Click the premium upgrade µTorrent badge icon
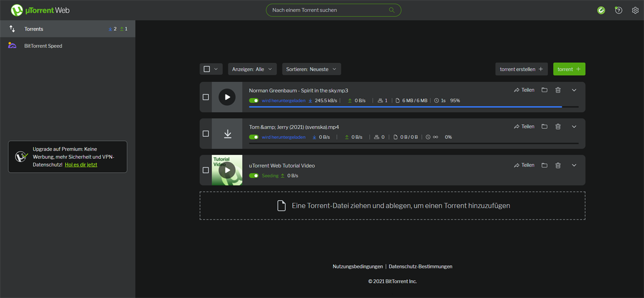644x298 pixels. (21, 156)
